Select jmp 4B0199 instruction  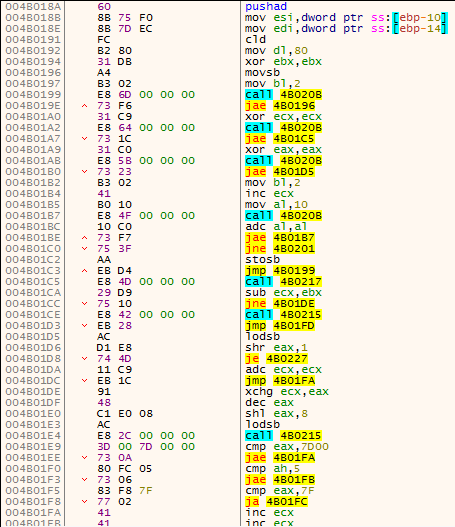click(x=280, y=271)
